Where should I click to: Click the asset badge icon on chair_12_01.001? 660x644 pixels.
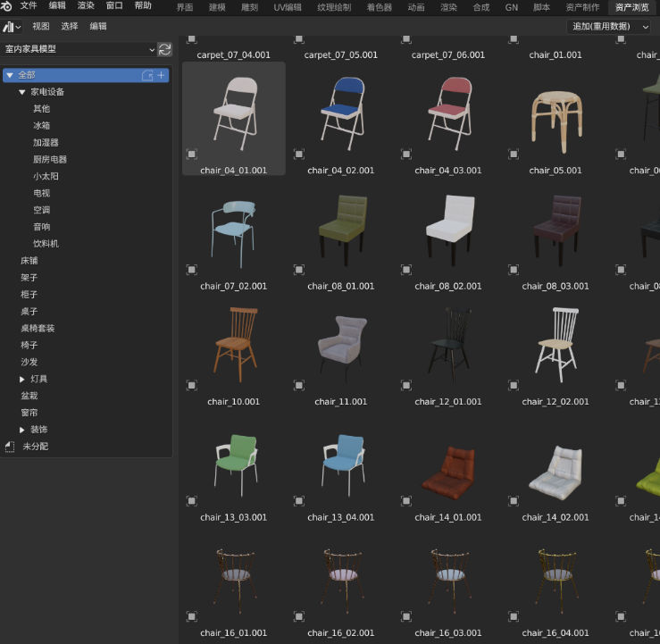406,386
